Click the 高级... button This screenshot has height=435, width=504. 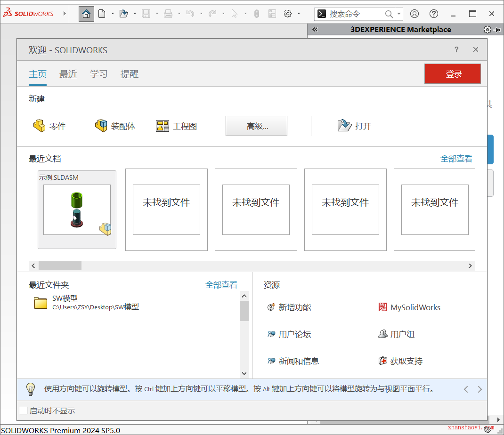[x=257, y=126]
